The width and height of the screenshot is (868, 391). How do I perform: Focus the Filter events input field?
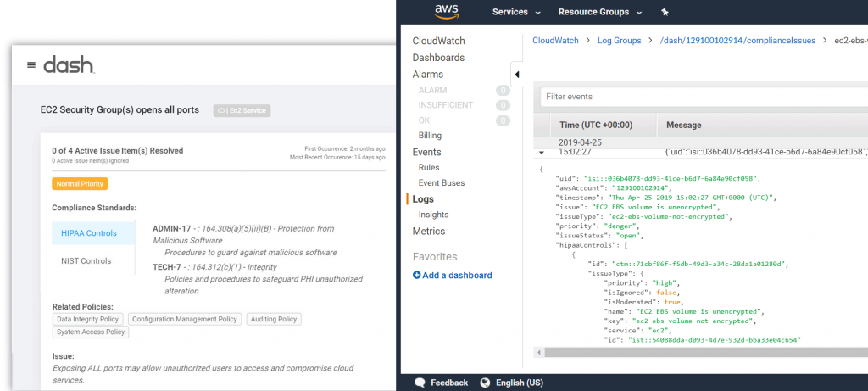point(704,97)
